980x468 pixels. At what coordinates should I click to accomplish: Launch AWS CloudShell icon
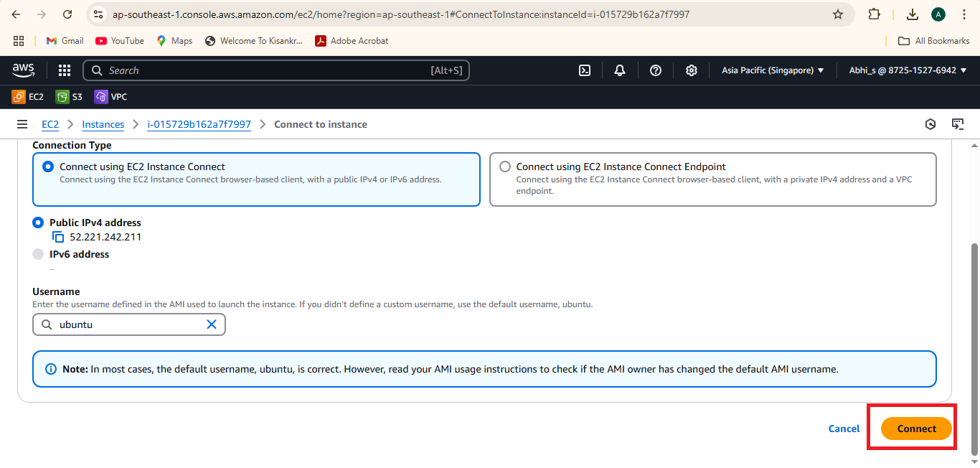click(x=585, y=70)
